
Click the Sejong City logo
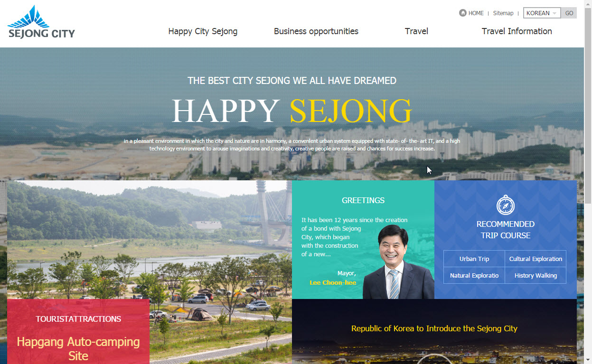(41, 22)
